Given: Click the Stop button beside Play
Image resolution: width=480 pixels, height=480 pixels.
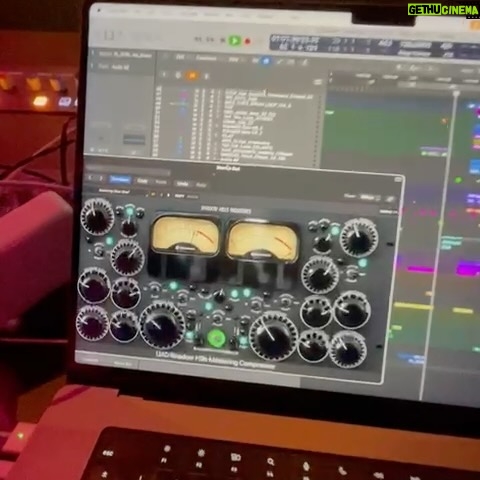Looking at the screenshot, I should (x=223, y=40).
